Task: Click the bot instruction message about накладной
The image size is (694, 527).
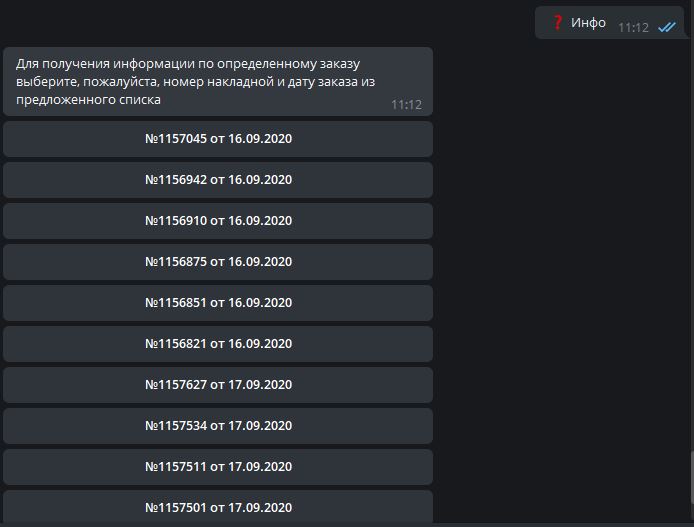Action: [x=218, y=81]
